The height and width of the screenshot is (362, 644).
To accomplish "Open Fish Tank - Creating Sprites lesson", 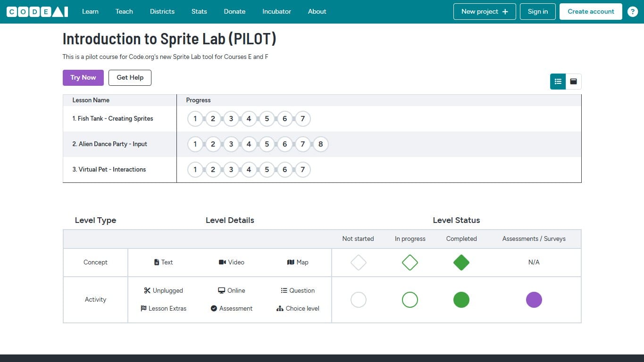I will point(113,119).
